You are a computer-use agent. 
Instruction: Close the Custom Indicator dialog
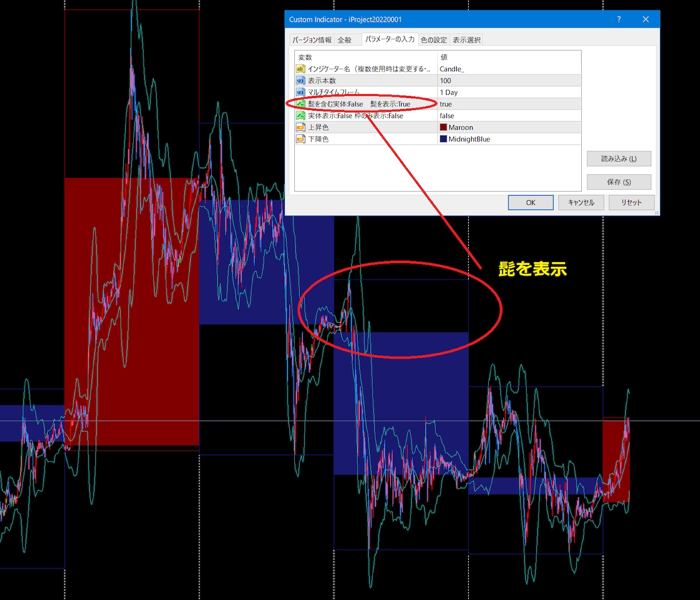tap(645, 20)
